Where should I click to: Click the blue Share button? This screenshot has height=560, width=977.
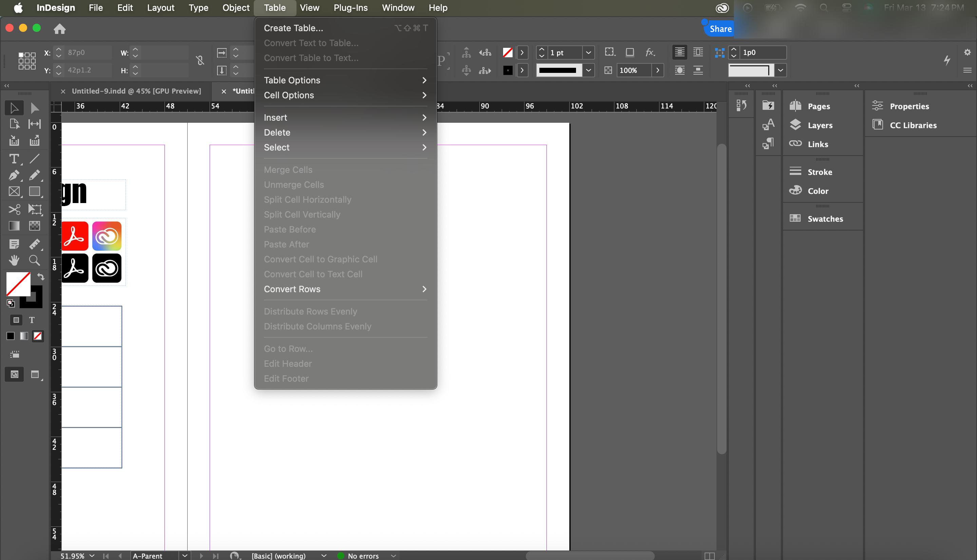tap(720, 29)
